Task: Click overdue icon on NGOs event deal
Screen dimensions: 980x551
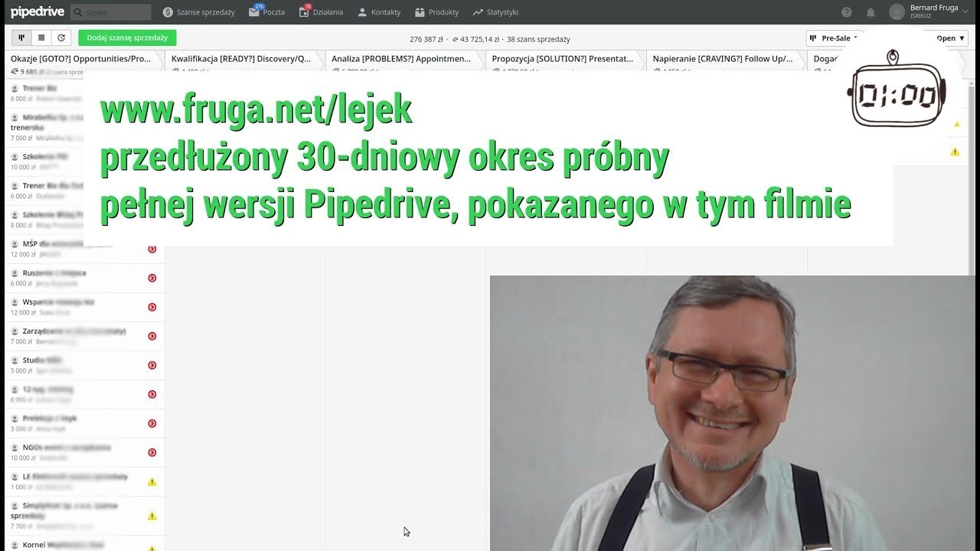Action: [152, 452]
